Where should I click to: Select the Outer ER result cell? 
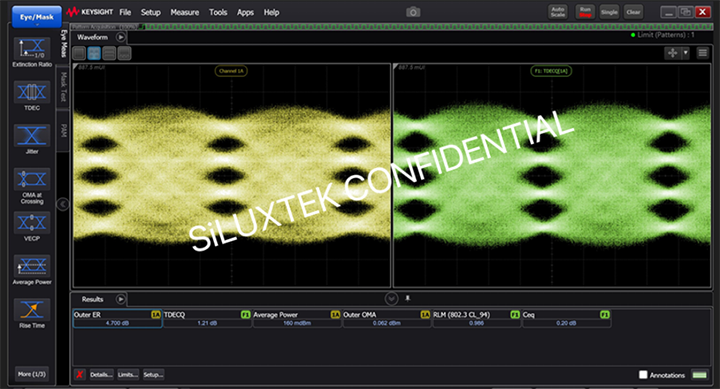118,319
